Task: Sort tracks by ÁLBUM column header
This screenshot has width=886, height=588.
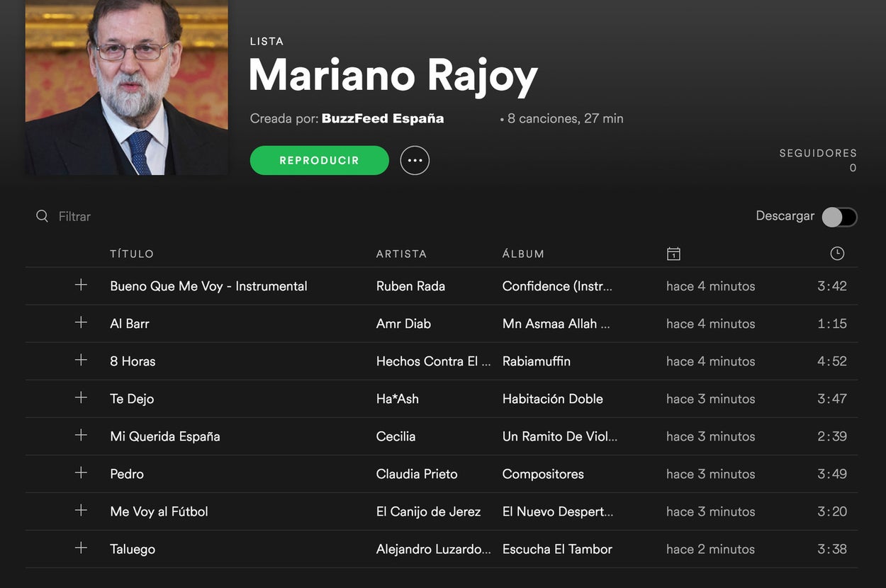Action: 523,254
